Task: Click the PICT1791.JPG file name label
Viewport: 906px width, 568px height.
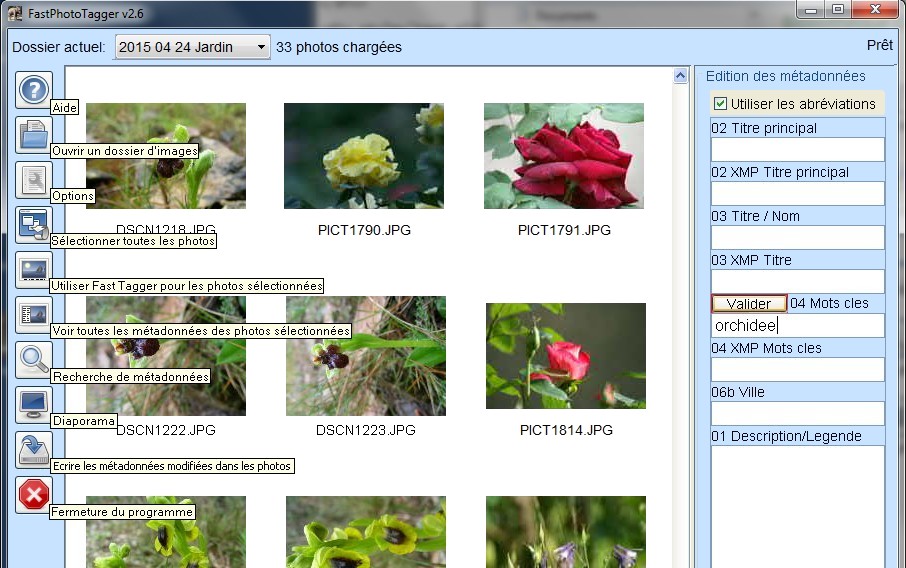Action: 564,230
